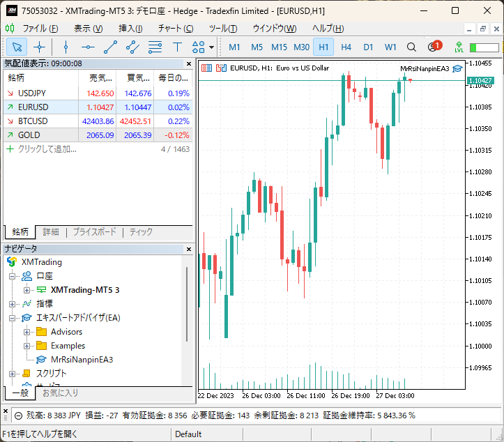Open account notifications with red badge
504x442 pixels.
tap(435, 47)
